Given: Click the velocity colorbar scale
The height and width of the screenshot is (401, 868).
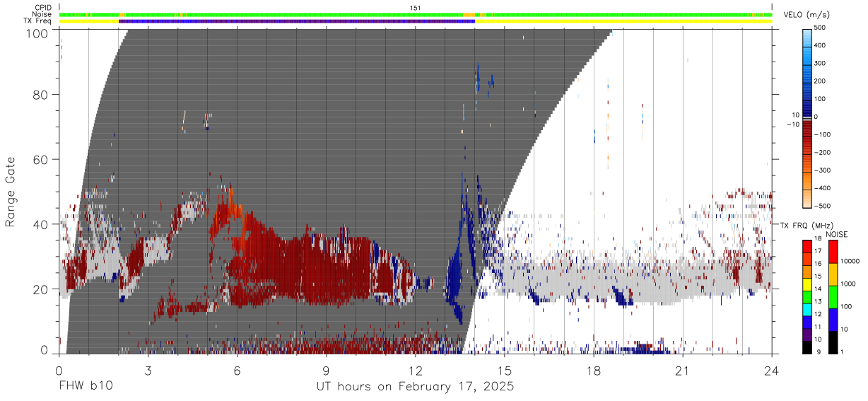Looking at the screenshot, I should [x=808, y=117].
